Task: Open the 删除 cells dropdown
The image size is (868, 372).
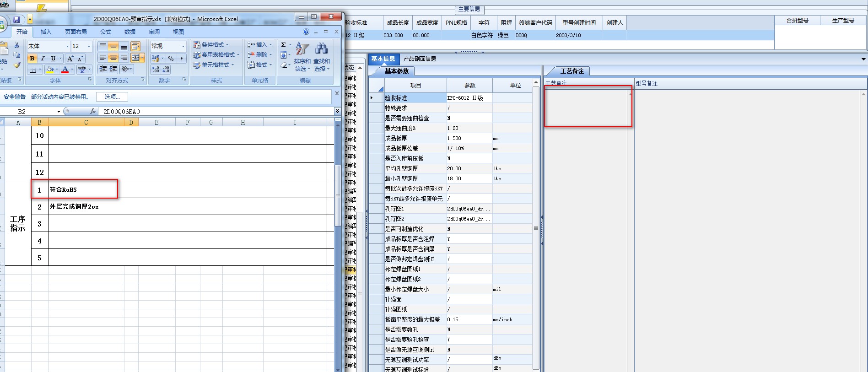Action: click(x=259, y=55)
